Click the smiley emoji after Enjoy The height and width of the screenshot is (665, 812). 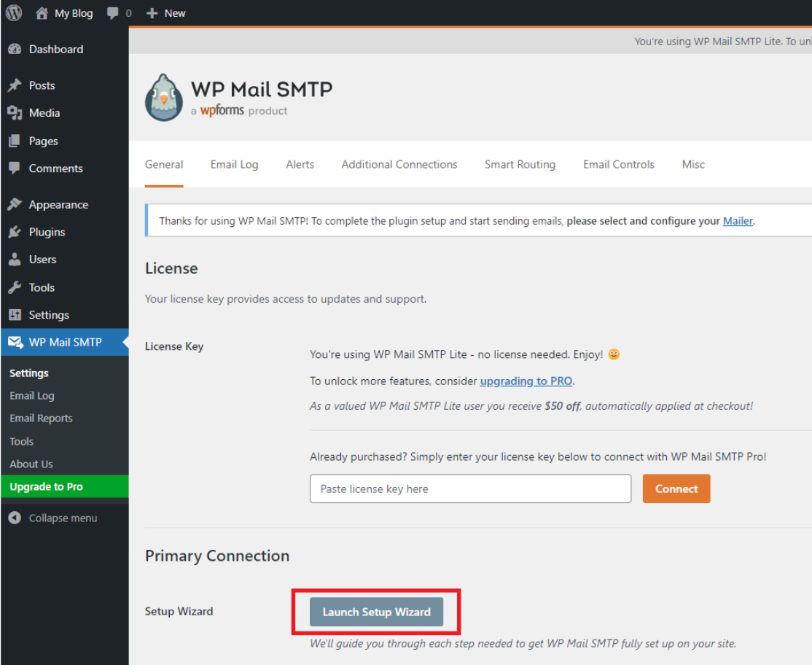pos(614,355)
